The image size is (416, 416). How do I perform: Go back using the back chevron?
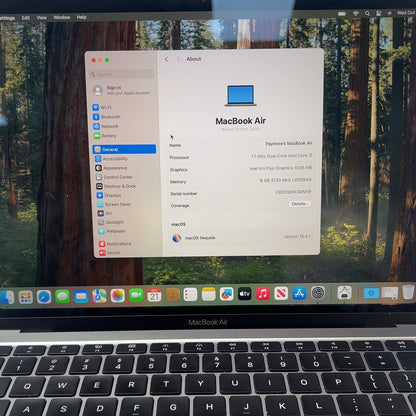166,59
